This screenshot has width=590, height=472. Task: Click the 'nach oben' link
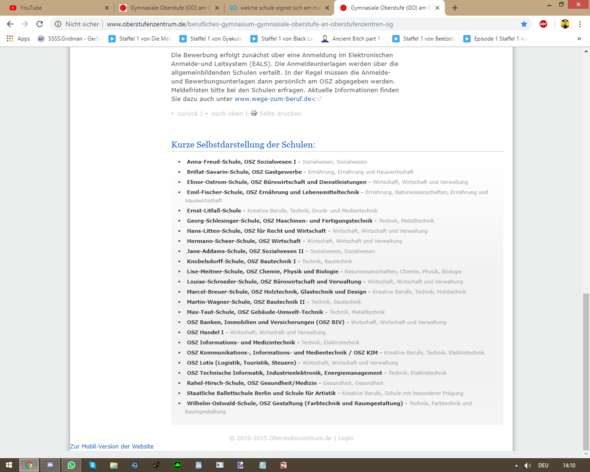coord(227,114)
